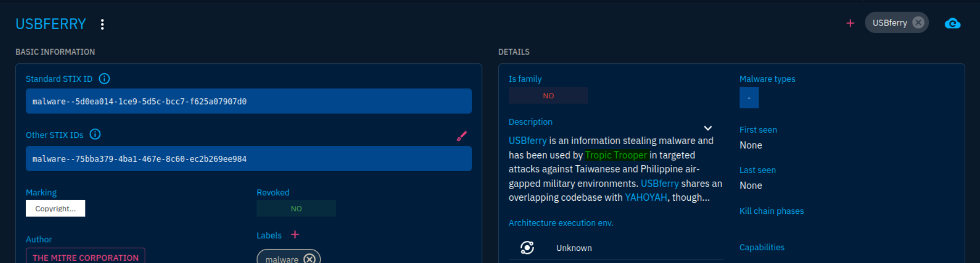Image resolution: width=980 pixels, height=263 pixels.
Task: Remove the USBferry alias chip
Action: (918, 23)
